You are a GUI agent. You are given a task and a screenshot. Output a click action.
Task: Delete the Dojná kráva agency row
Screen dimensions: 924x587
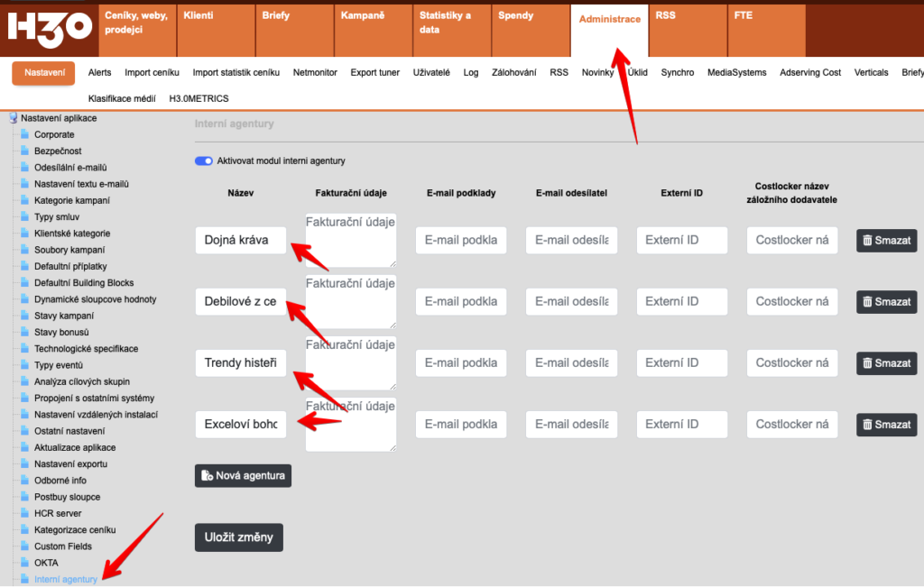coord(886,241)
